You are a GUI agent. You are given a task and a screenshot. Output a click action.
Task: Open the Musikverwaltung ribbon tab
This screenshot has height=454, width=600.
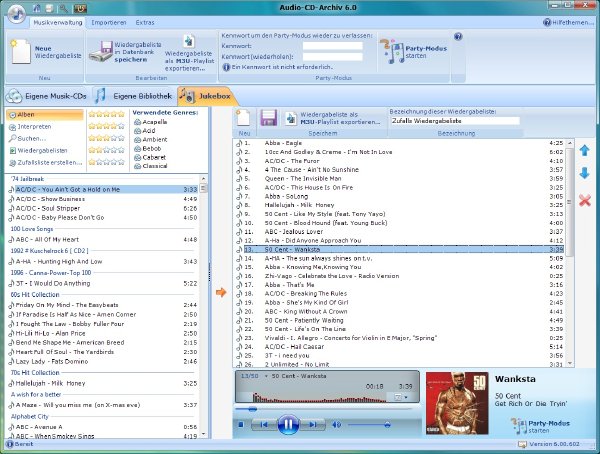[x=58, y=23]
